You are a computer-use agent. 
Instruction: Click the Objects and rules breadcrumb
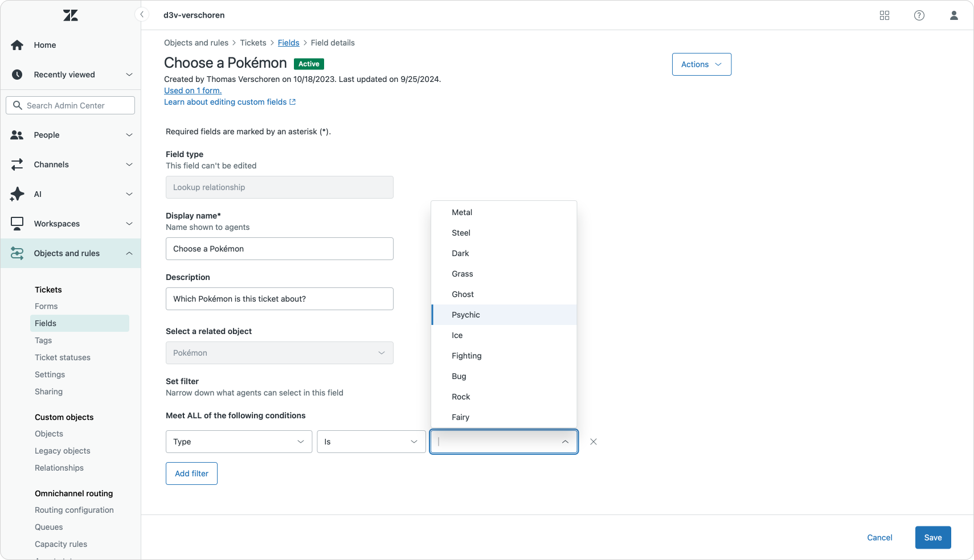196,43
